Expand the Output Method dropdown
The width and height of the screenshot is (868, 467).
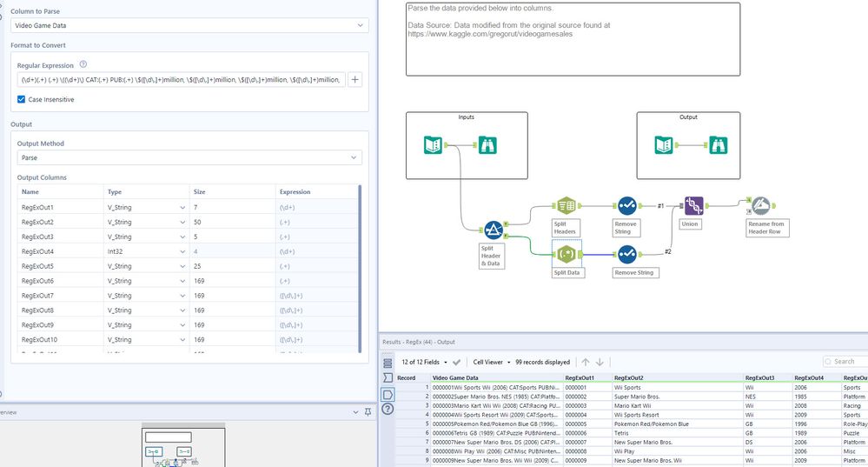[x=190, y=158]
